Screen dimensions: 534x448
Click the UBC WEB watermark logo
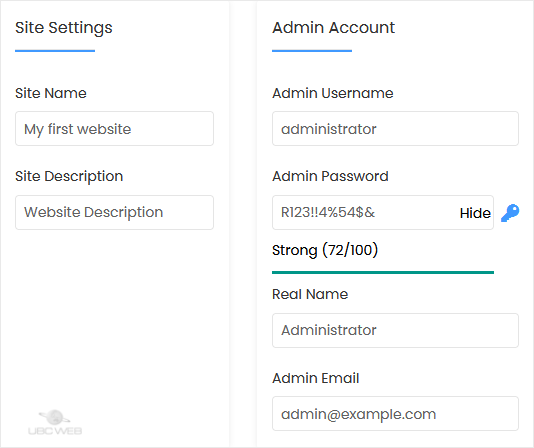(55, 422)
